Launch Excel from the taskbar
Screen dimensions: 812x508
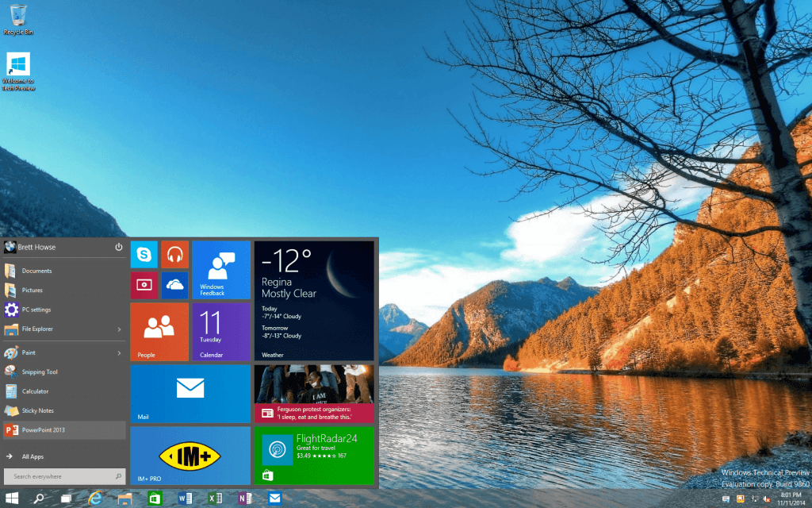214,498
